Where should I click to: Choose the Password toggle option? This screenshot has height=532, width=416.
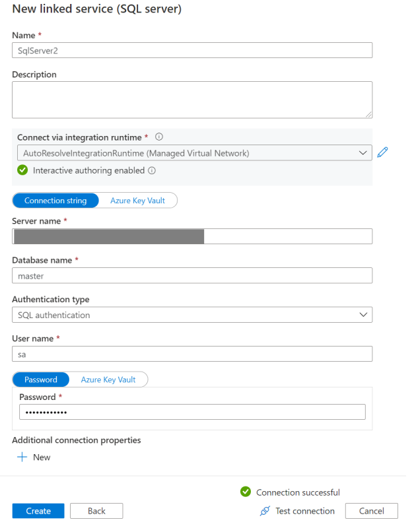tap(41, 380)
